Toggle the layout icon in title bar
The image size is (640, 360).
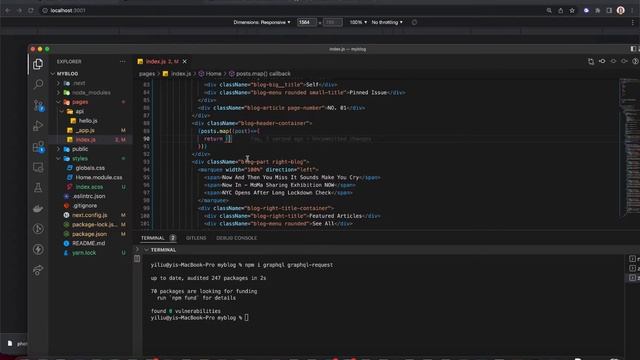[633, 49]
